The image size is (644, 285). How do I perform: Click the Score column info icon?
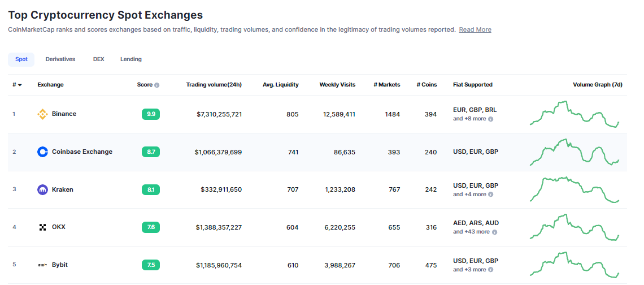point(157,85)
